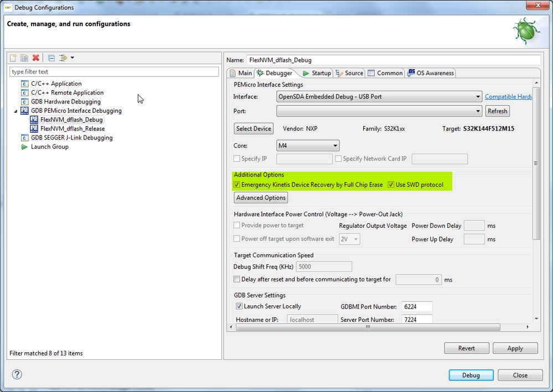Image resolution: width=553 pixels, height=392 pixels.
Task: Click the Revert button
Action: tap(466, 348)
